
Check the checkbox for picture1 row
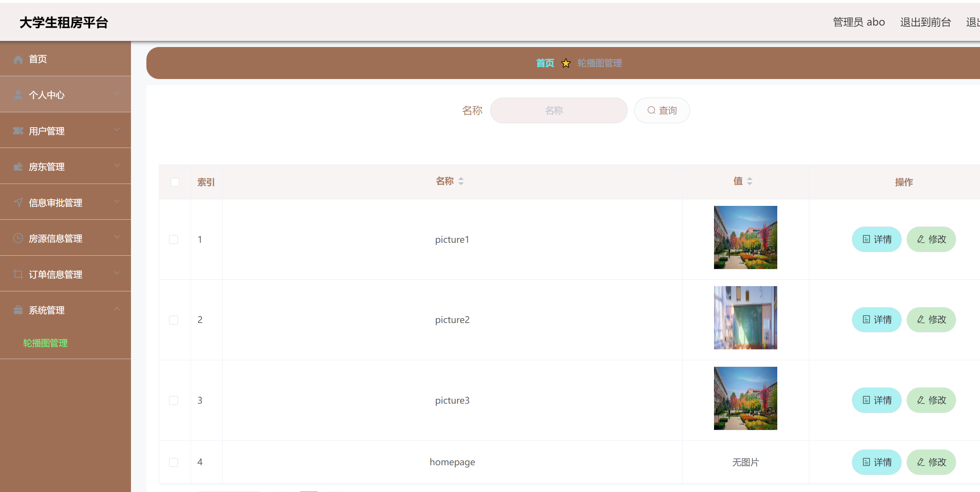pos(174,240)
